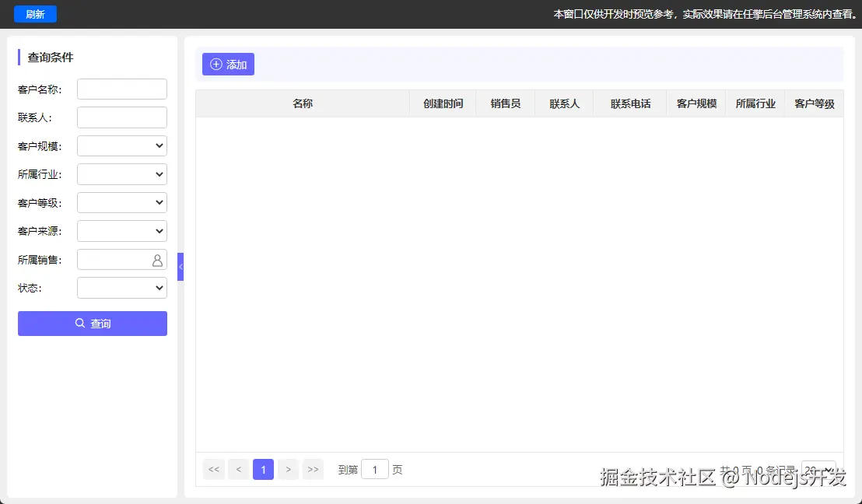Collapse query panel using blue chevron handle
This screenshot has height=504, width=862.
coord(180,266)
